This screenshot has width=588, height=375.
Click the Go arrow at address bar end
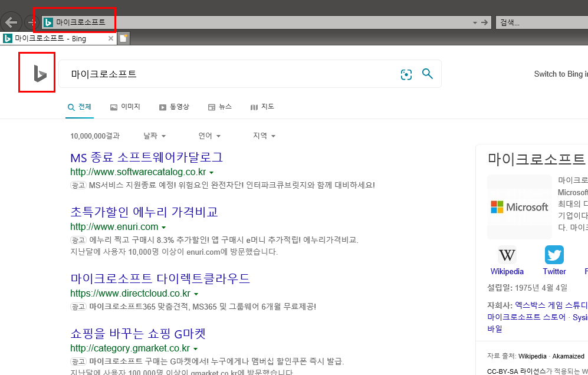pyautogui.click(x=485, y=22)
